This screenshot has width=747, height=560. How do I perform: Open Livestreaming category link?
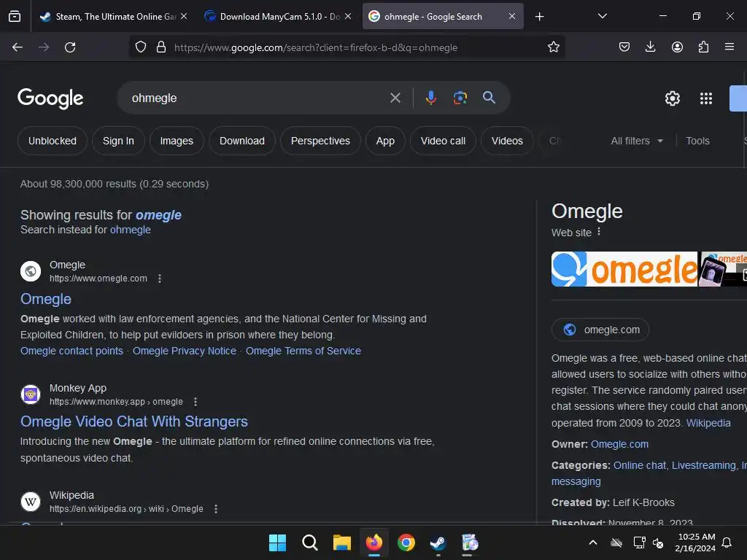pyautogui.click(x=704, y=465)
